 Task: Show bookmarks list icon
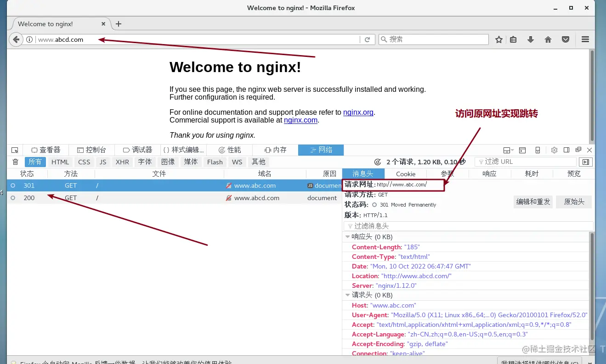tap(513, 39)
